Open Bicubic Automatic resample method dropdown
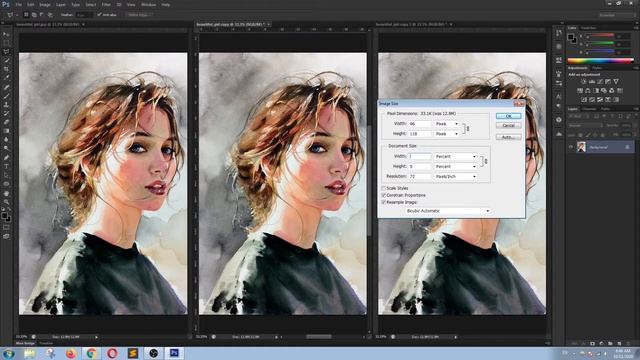This screenshot has height=360, width=640. pos(448,211)
